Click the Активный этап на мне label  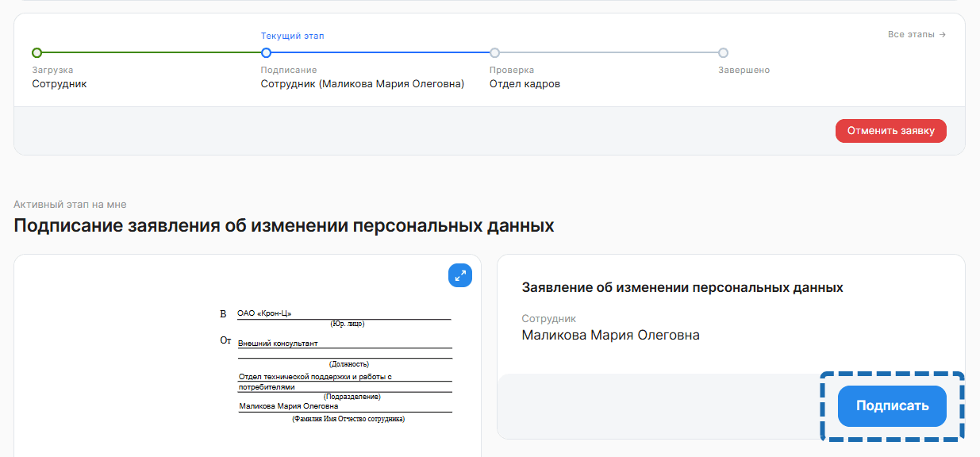point(70,205)
